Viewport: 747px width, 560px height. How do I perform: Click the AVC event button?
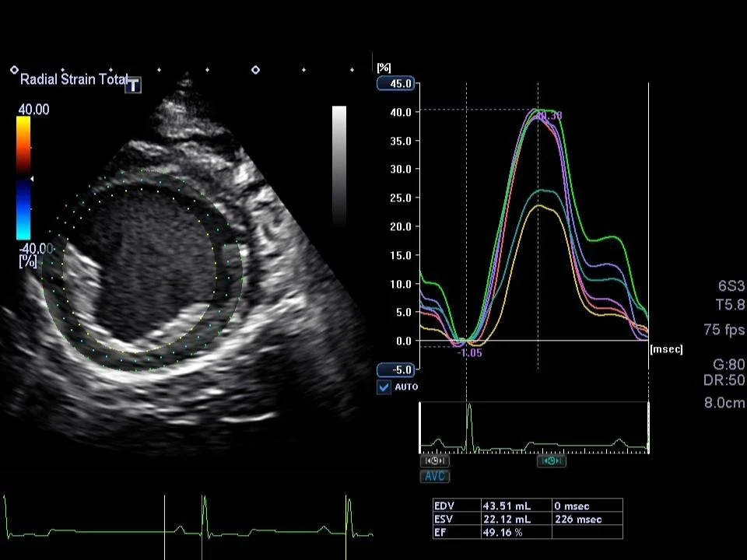pyautogui.click(x=435, y=477)
